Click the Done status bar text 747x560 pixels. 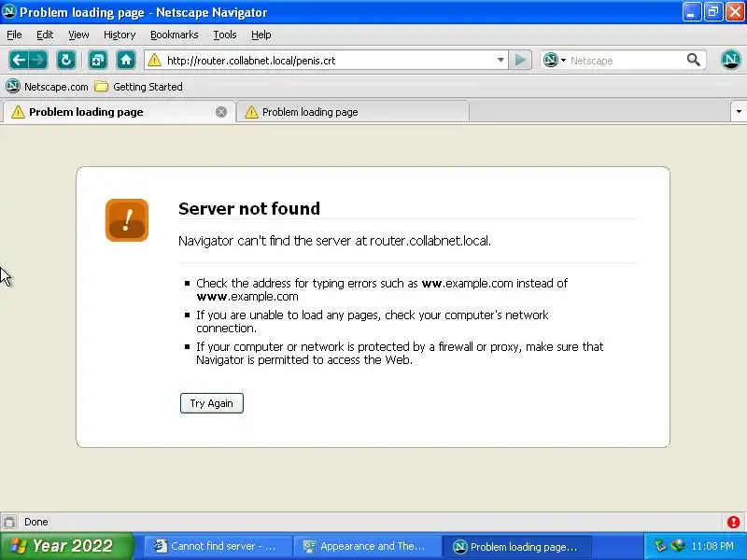coord(36,522)
